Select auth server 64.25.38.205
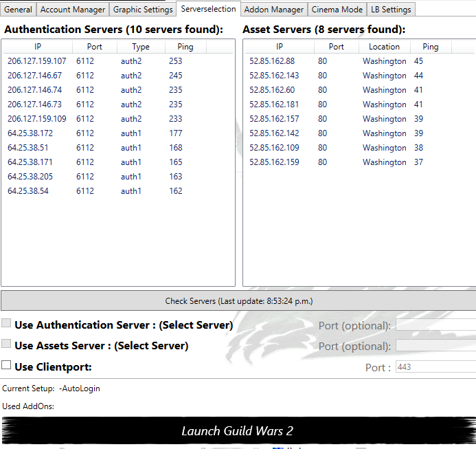476x449 pixels. tap(118, 177)
